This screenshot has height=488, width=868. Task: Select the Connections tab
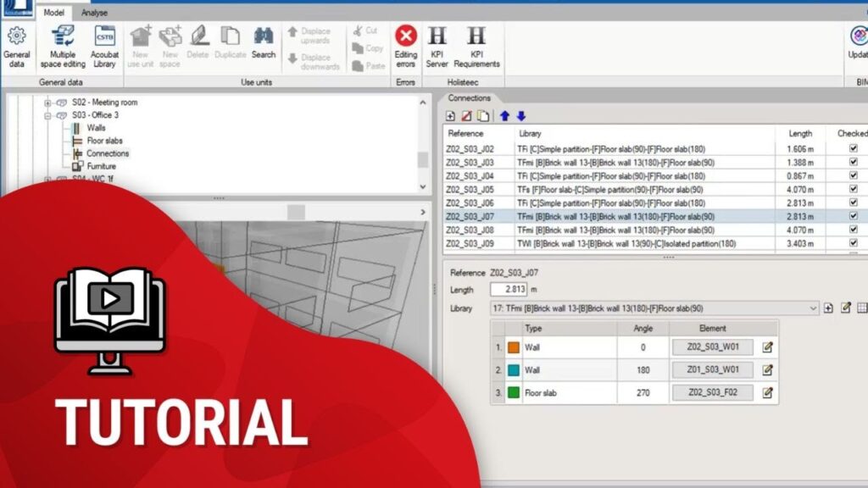point(470,98)
